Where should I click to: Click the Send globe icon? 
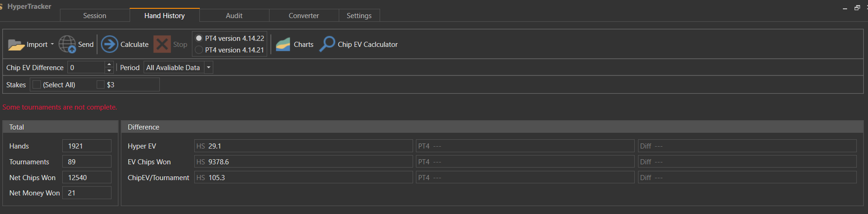67,45
